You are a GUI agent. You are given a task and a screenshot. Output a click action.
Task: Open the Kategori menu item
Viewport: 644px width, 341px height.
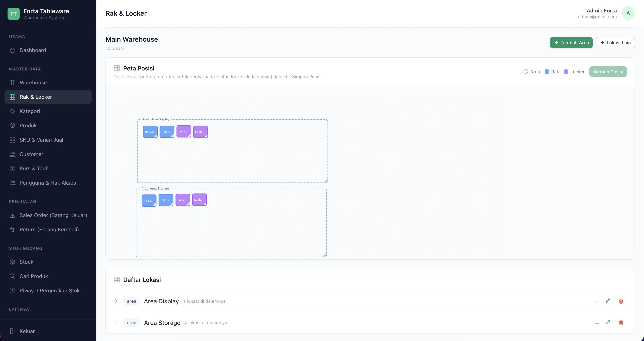(x=48, y=111)
